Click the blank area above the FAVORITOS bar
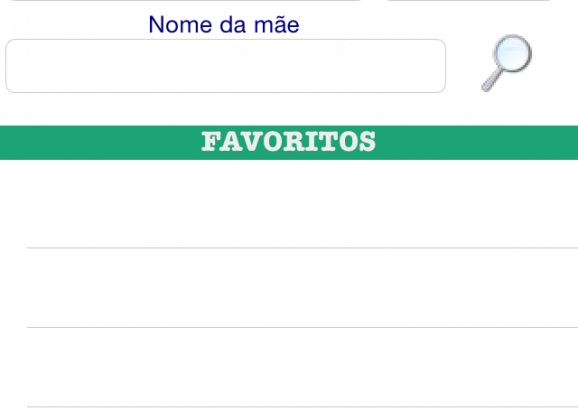This screenshot has height=420, width=578. [289, 110]
